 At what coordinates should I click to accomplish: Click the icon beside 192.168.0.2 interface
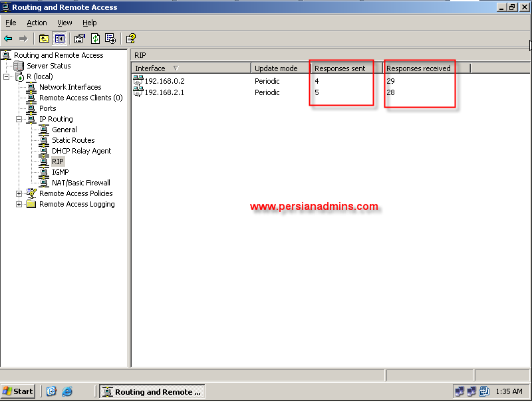(x=138, y=80)
